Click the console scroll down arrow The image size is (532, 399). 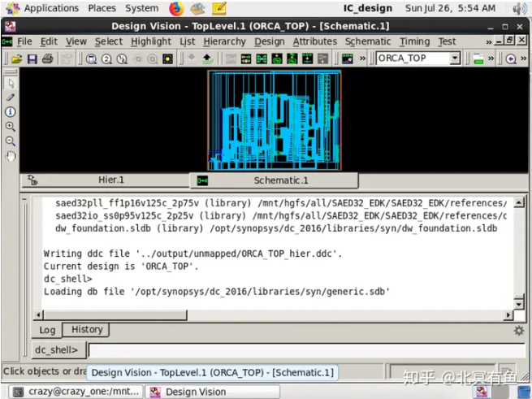tap(519, 304)
